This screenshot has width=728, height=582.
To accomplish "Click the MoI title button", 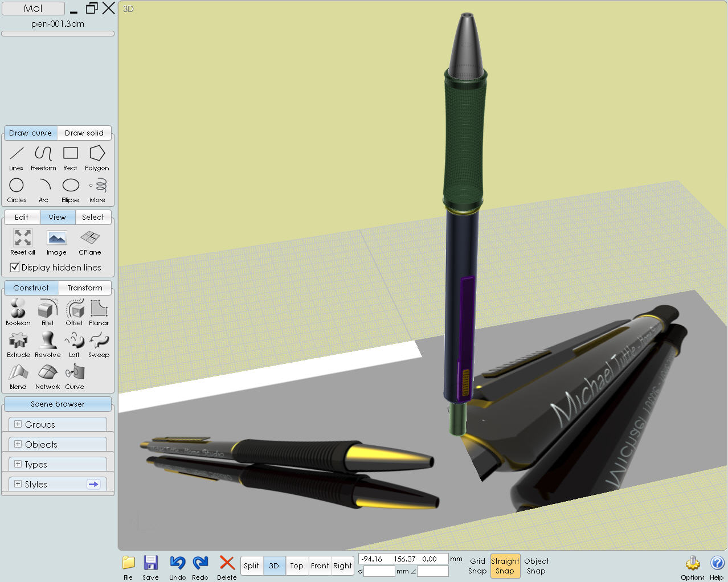I will [x=33, y=9].
